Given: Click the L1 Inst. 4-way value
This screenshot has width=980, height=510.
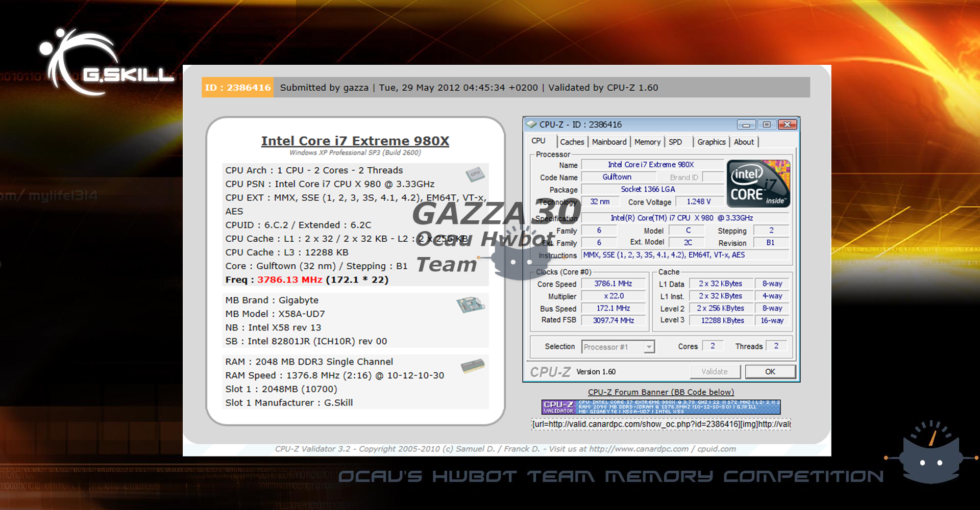Looking at the screenshot, I should coord(772,296).
